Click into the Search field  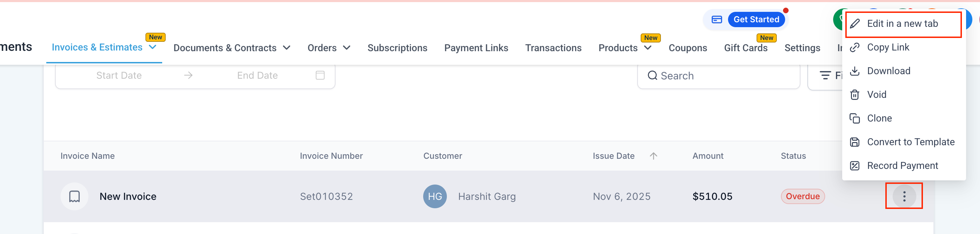[x=723, y=76]
